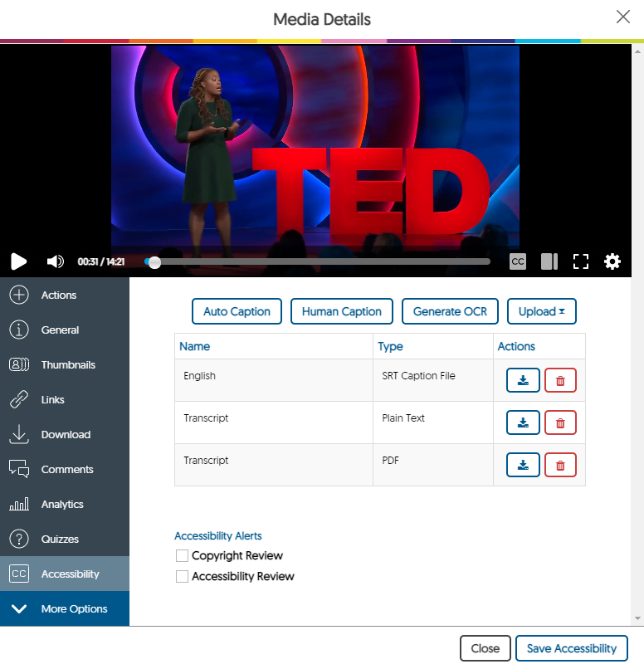
Task: Click the Actions plus icon
Action: click(19, 295)
